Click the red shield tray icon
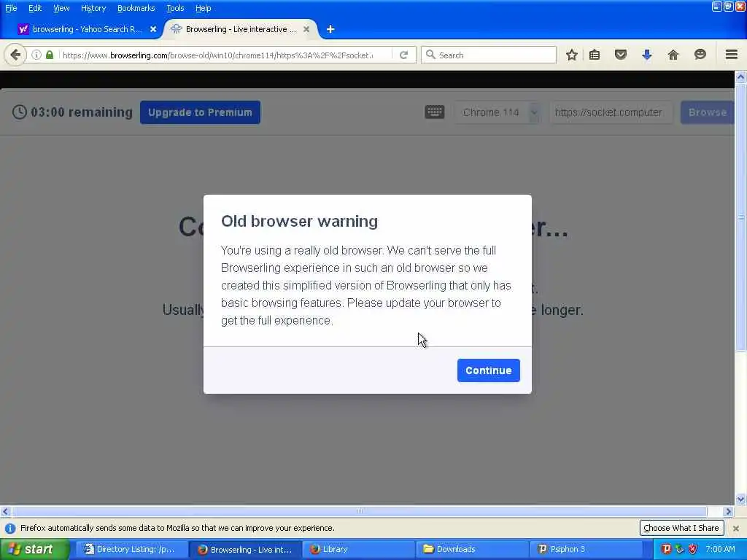The height and width of the screenshot is (560, 747). point(693,549)
